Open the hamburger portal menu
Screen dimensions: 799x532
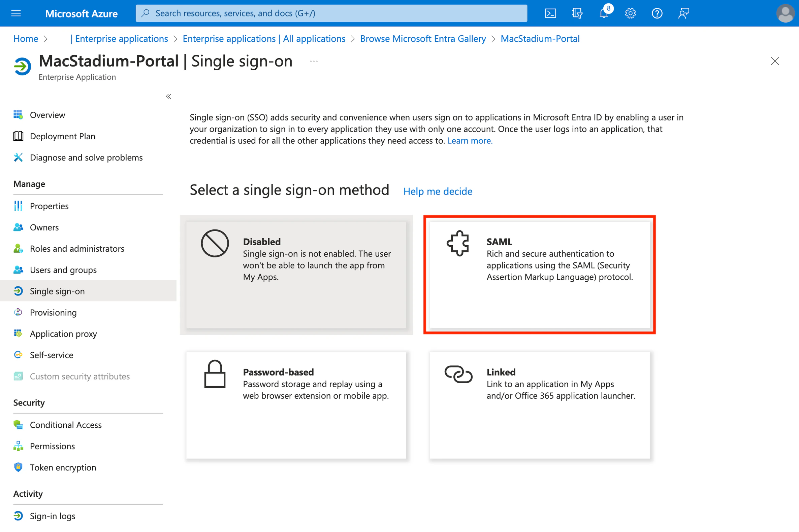pyautogui.click(x=16, y=13)
